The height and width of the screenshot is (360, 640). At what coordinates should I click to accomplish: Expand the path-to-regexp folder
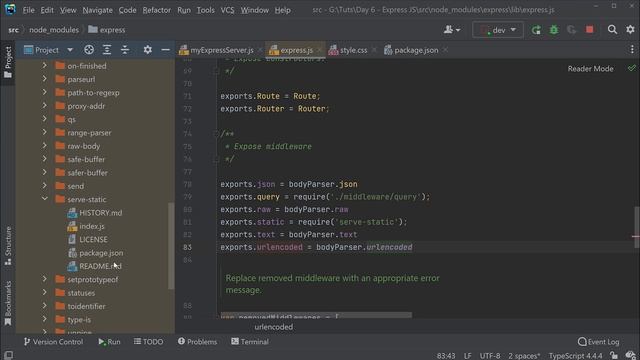[x=44, y=92]
